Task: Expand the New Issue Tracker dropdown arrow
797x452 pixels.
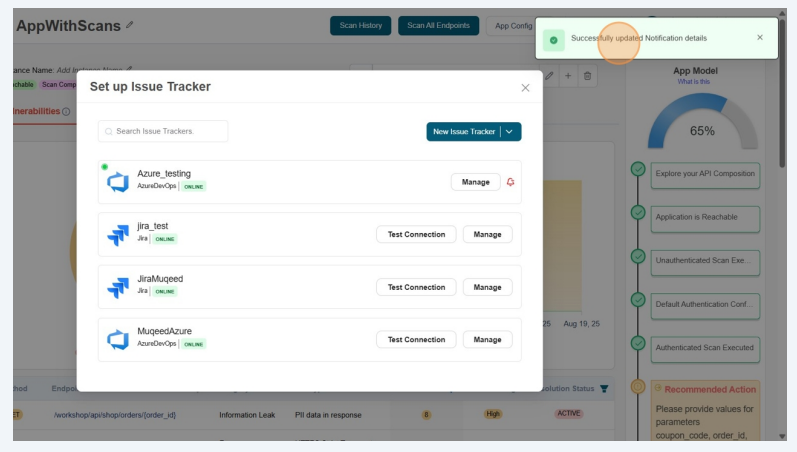Action: [510, 131]
